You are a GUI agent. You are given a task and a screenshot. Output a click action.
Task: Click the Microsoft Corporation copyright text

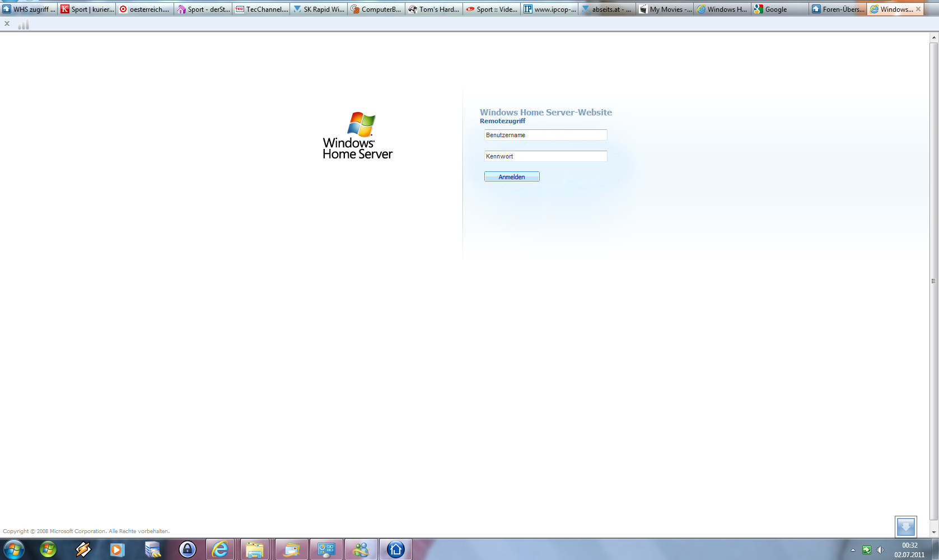click(x=86, y=531)
